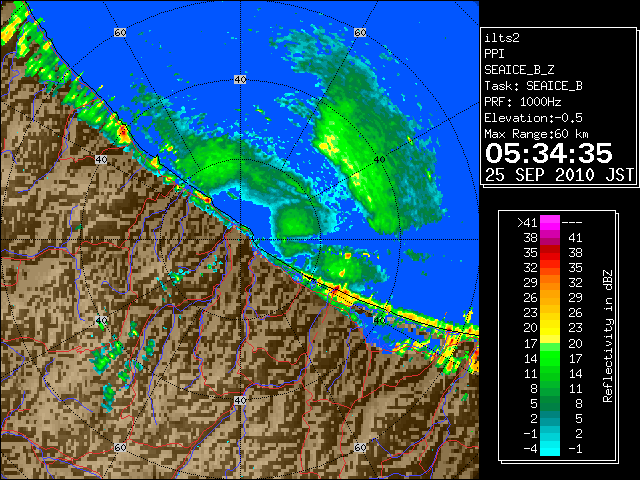Pick the cyan -4 to -1 dBZ band
This screenshot has width=640, height=480.
pyautogui.click(x=550, y=448)
